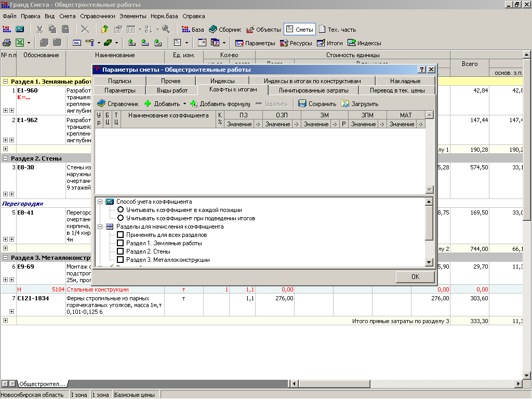The width and height of the screenshot is (532, 399).
Task: Switch to Индексы tab in dialog
Action: [x=222, y=81]
